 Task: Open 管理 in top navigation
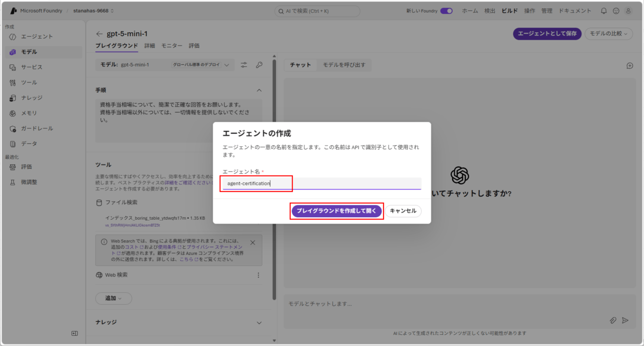coord(547,11)
